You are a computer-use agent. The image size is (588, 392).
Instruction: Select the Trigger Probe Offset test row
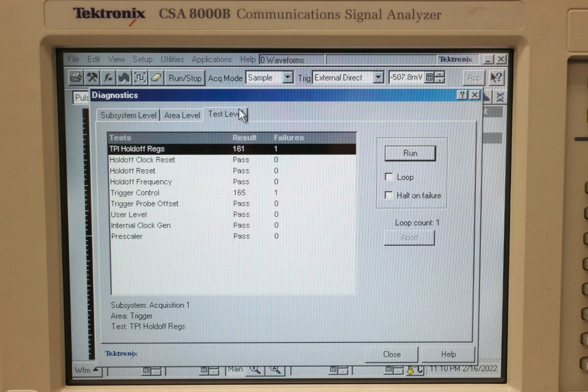click(232, 203)
